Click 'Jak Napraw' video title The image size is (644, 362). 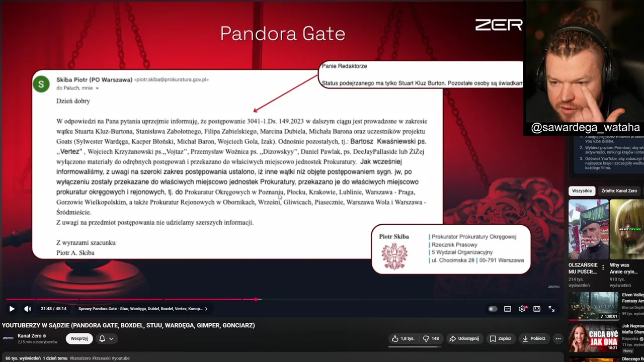point(633,329)
